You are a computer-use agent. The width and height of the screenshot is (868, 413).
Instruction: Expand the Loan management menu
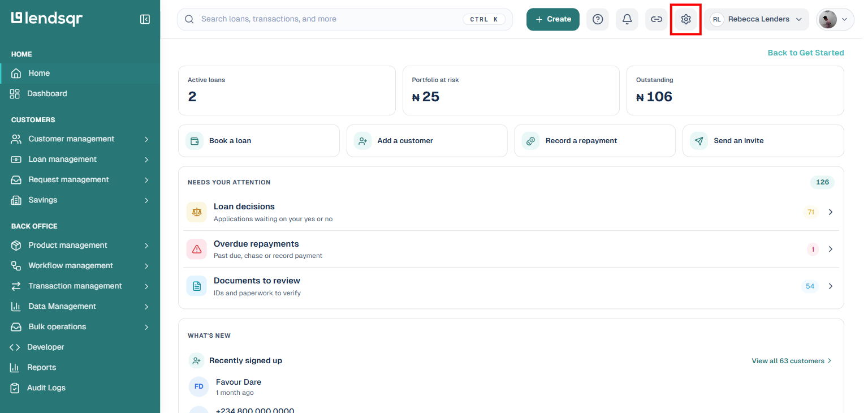[x=80, y=160]
